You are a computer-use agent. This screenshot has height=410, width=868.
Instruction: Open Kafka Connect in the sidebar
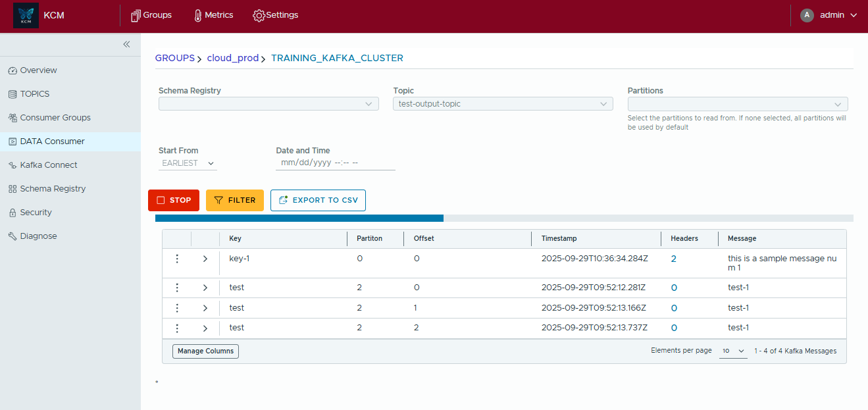point(49,165)
